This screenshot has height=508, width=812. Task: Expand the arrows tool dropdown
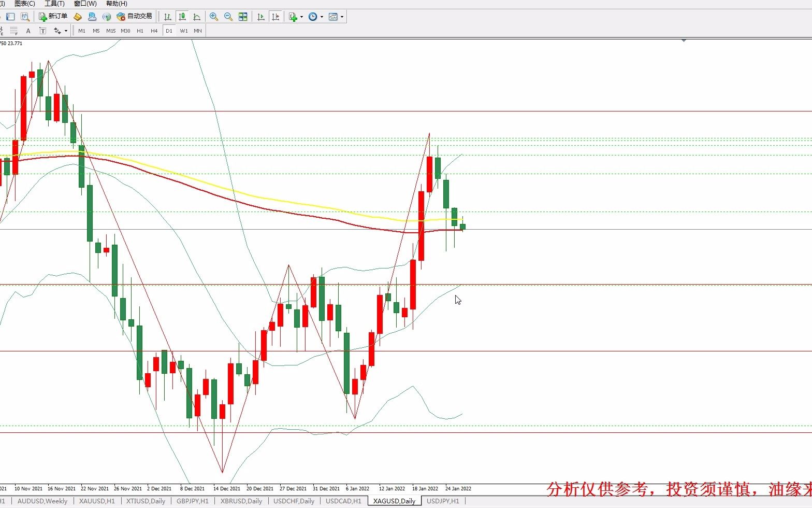click(66, 31)
